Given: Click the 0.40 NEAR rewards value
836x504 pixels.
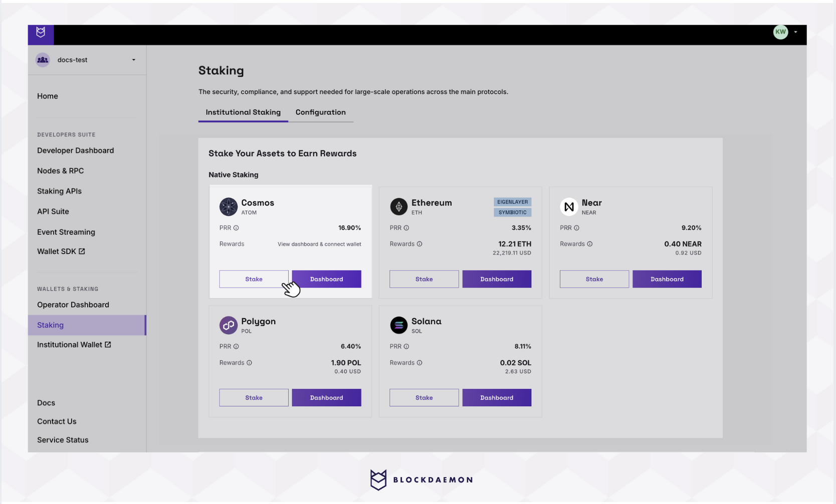Looking at the screenshot, I should point(683,244).
